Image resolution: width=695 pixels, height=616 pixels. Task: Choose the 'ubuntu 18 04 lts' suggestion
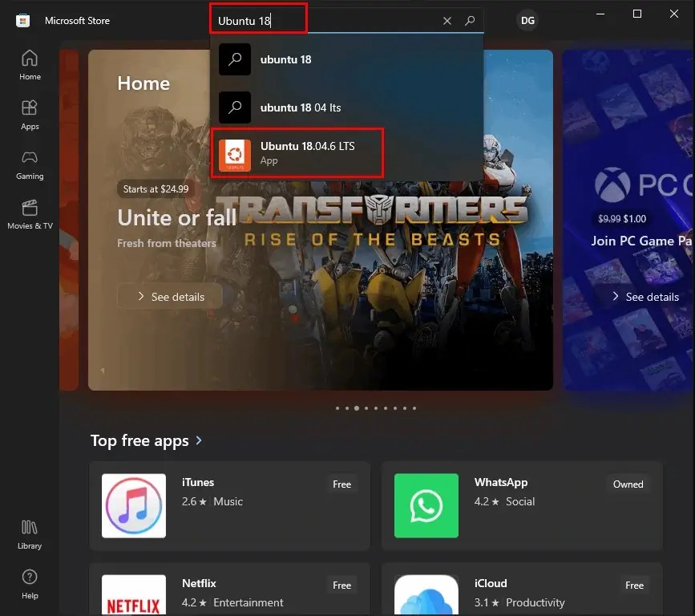(297, 107)
